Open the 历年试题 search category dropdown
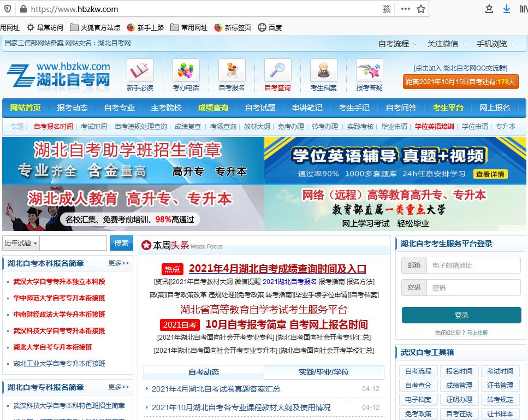The image size is (528, 420). point(21,243)
